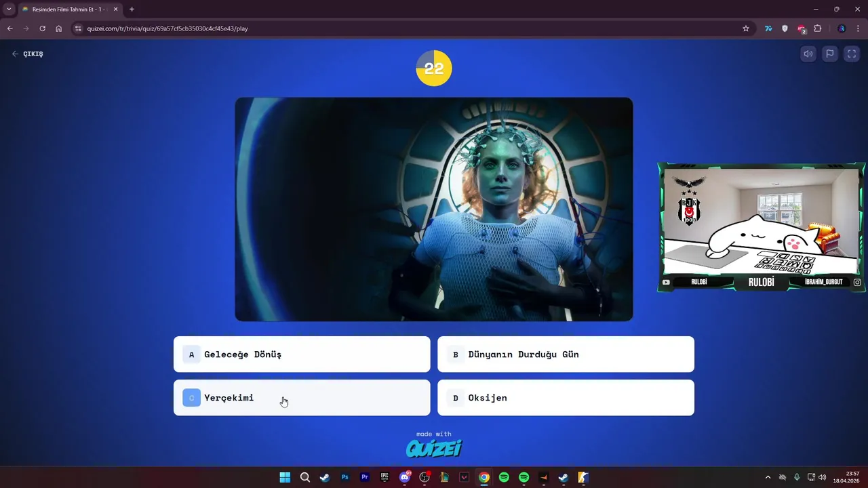The height and width of the screenshot is (488, 868).
Task: Open Valorant from the taskbar
Action: pos(464,477)
